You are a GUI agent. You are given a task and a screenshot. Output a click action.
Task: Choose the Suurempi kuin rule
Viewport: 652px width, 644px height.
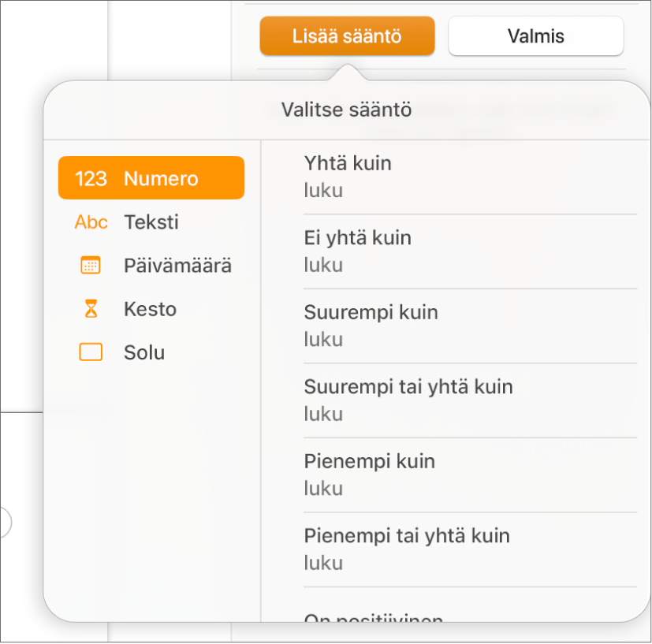471,326
